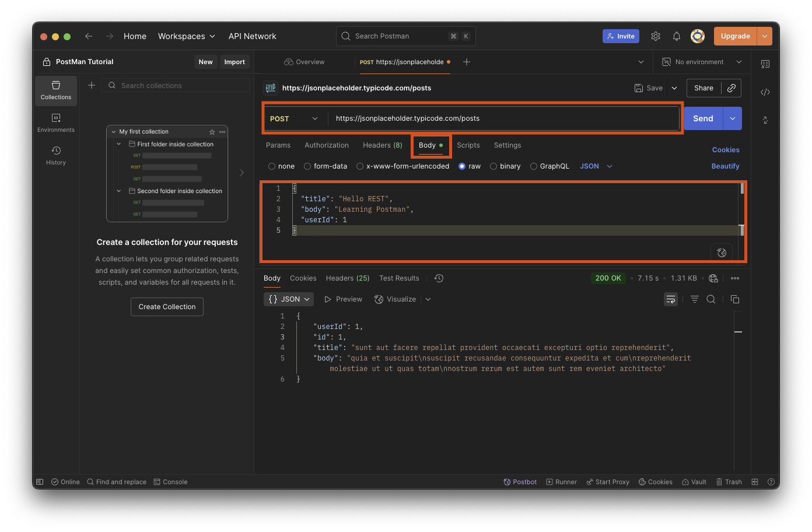The width and height of the screenshot is (812, 532).
Task: Open the Upgrade dropdown arrow
Action: click(x=765, y=36)
